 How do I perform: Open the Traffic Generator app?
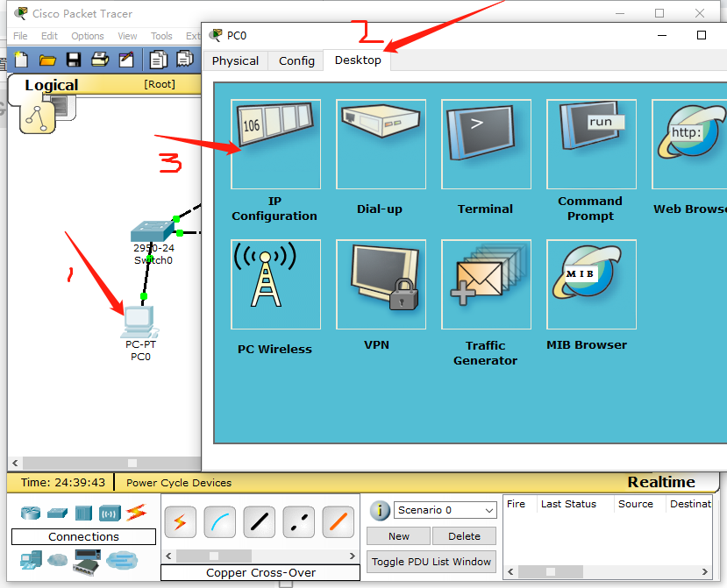pos(486,284)
